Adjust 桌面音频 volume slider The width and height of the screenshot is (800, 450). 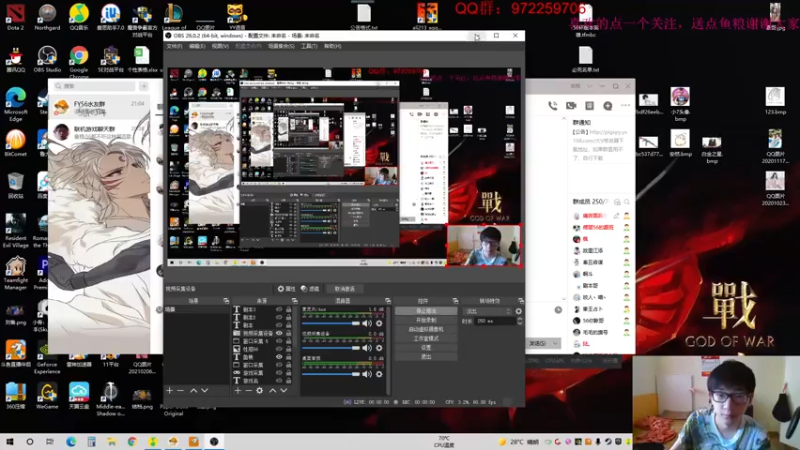(331, 374)
